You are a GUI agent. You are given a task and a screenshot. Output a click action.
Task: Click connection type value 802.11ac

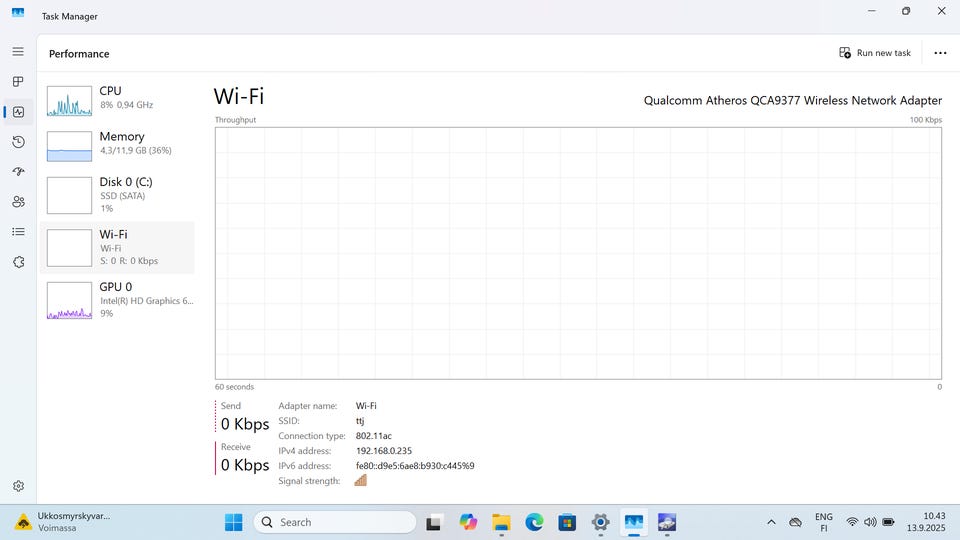point(373,436)
